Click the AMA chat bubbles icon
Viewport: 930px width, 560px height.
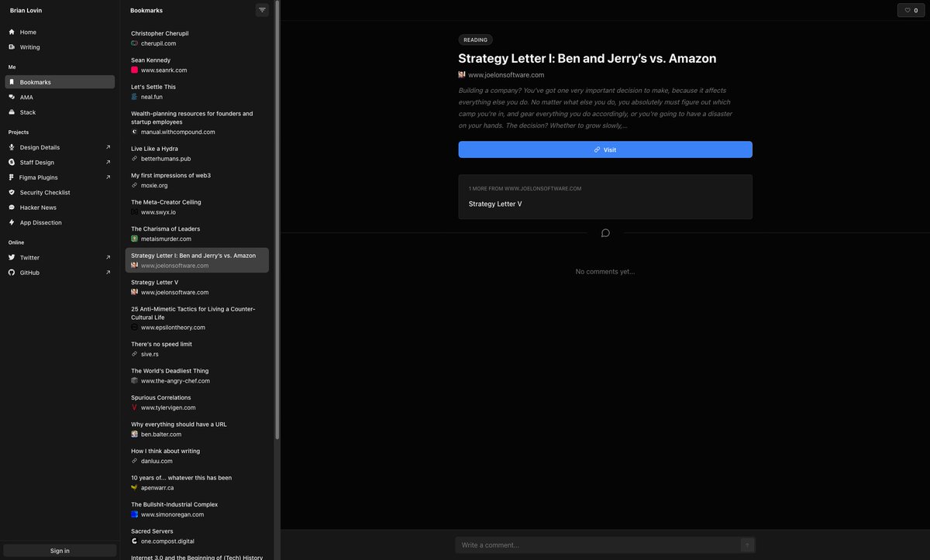(12, 98)
